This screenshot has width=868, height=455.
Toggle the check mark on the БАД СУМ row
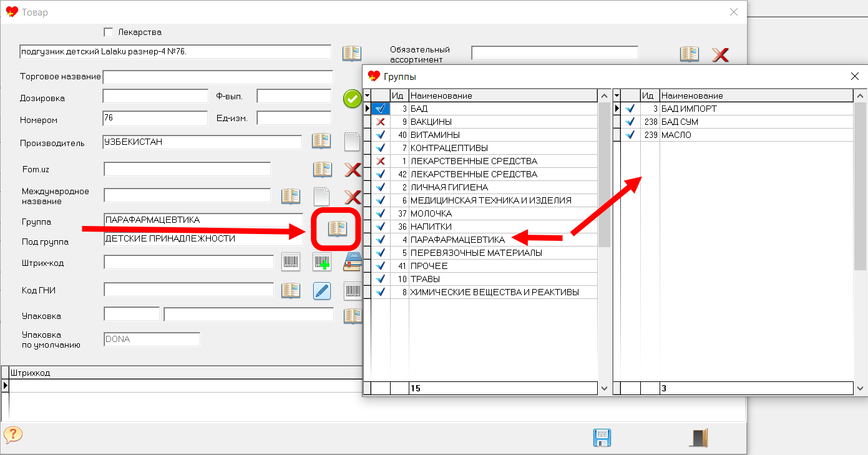(x=630, y=122)
